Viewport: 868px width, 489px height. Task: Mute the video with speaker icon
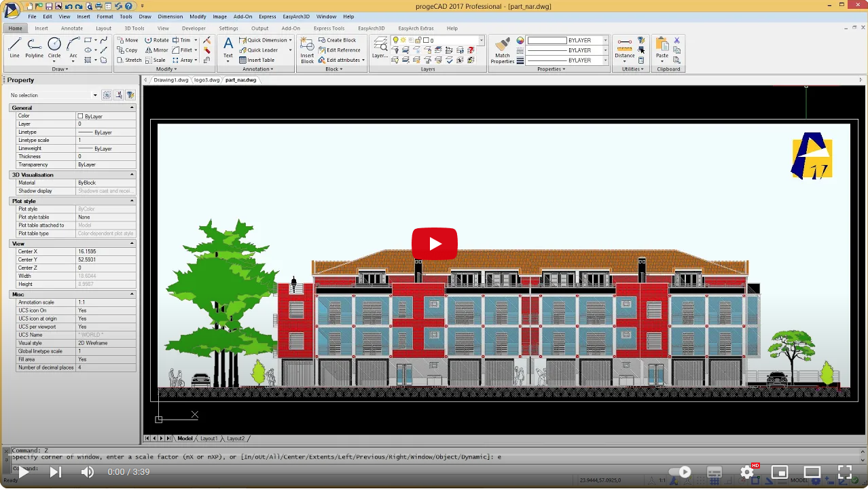click(88, 472)
